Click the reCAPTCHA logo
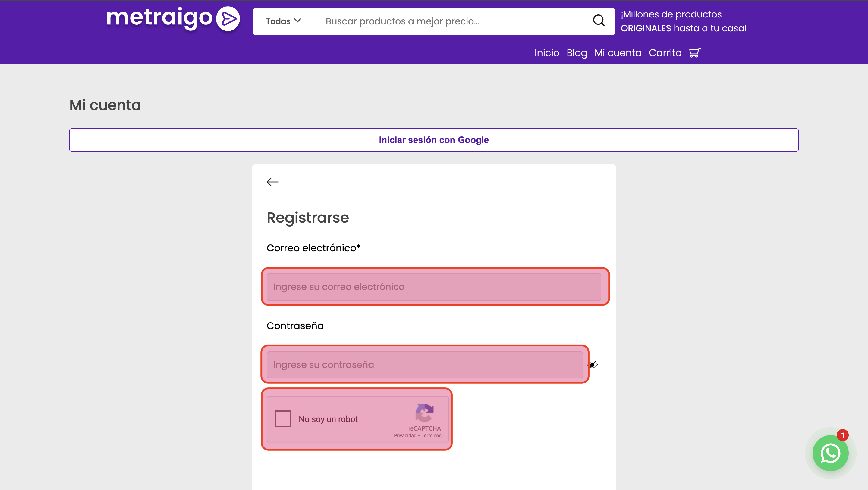Viewport: 868px width, 490px height. (424, 412)
